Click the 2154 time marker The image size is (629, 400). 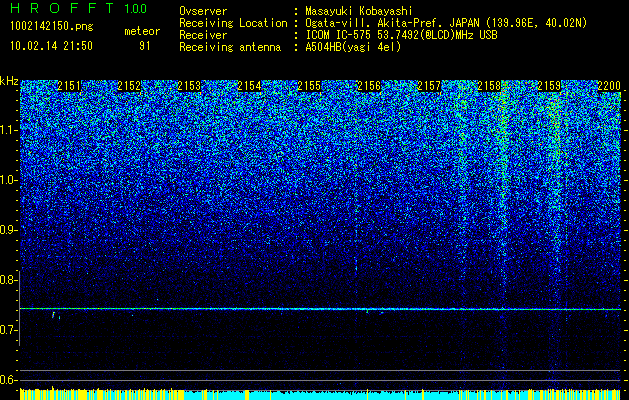(249, 86)
